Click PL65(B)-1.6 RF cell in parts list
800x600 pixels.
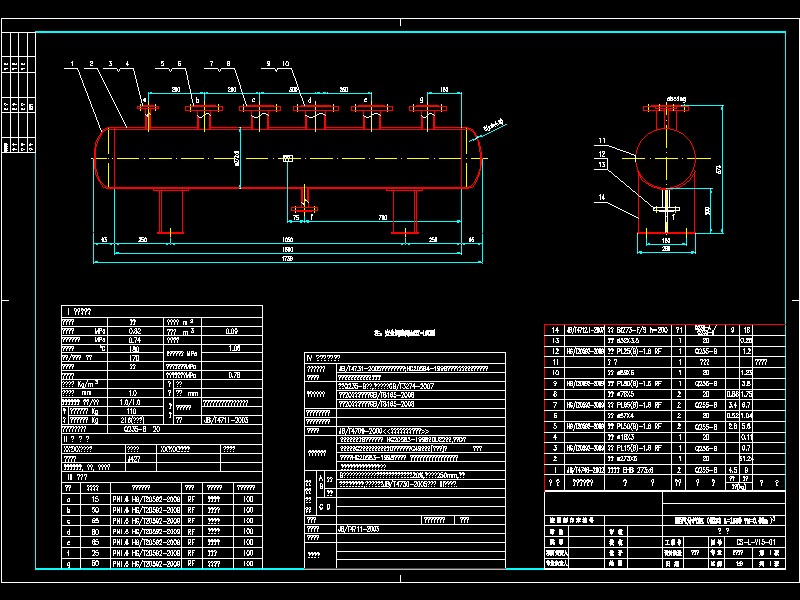(637, 405)
